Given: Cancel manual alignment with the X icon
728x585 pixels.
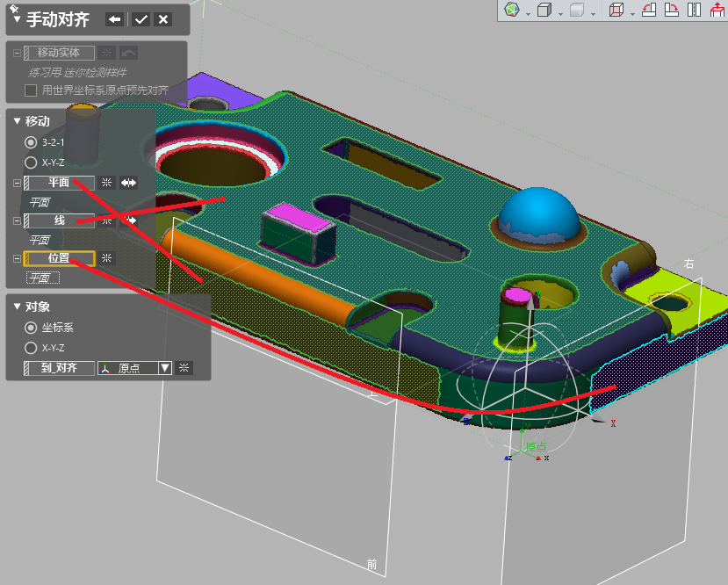Looking at the screenshot, I should (163, 19).
